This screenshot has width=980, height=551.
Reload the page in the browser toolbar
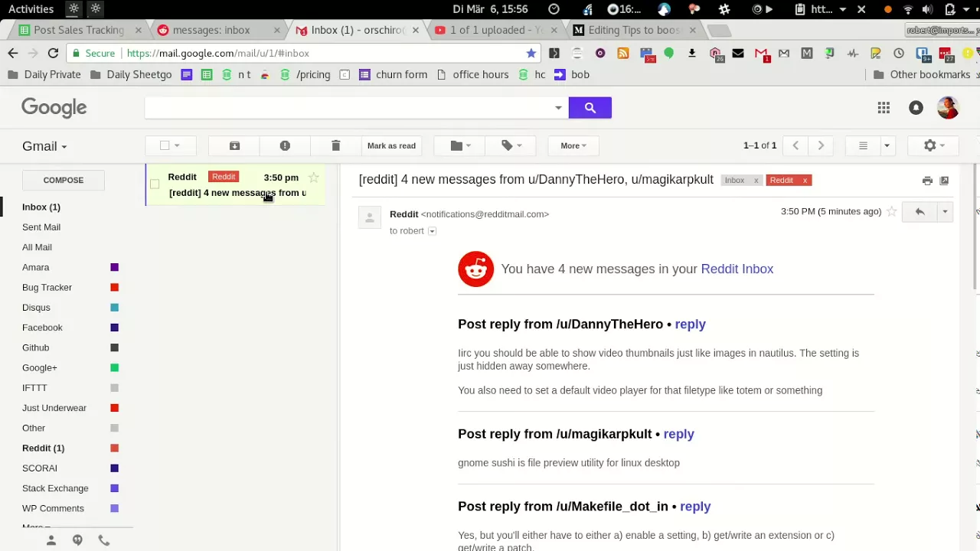click(x=53, y=53)
